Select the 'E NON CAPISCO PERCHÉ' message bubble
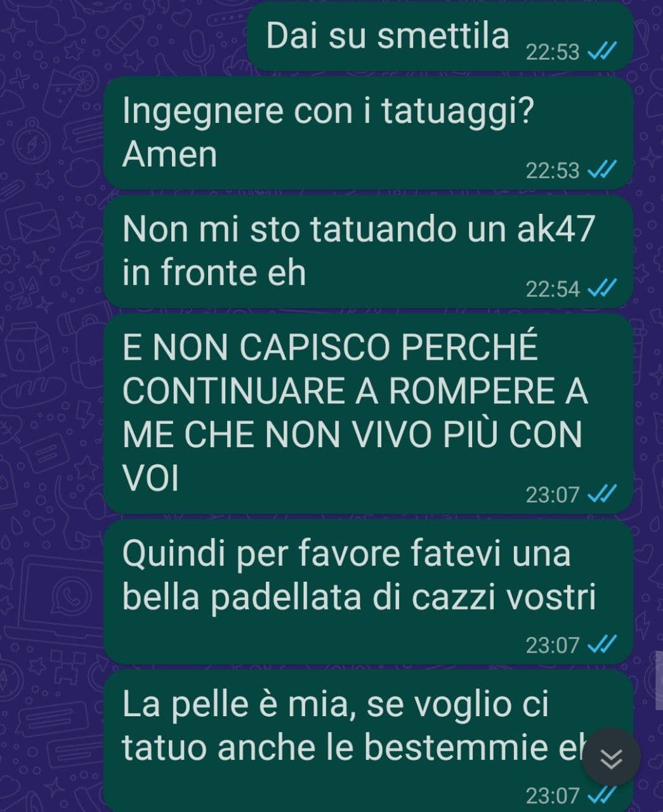Image resolution: width=663 pixels, height=812 pixels. pyautogui.click(x=369, y=414)
